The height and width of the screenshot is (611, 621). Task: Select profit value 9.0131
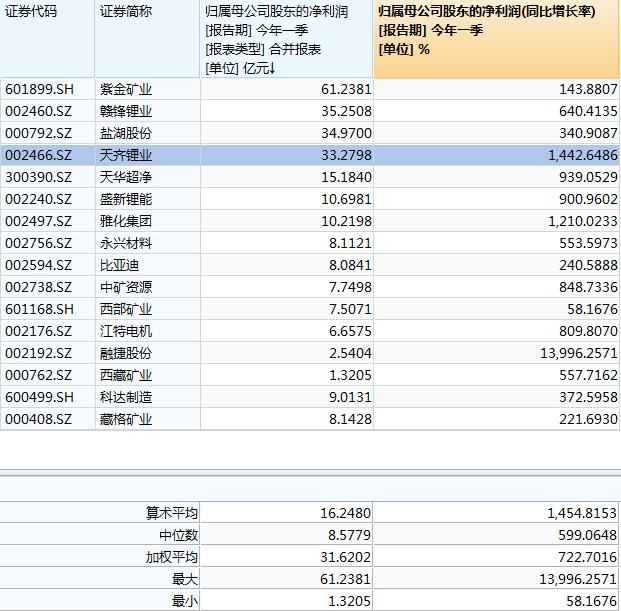[350, 397]
